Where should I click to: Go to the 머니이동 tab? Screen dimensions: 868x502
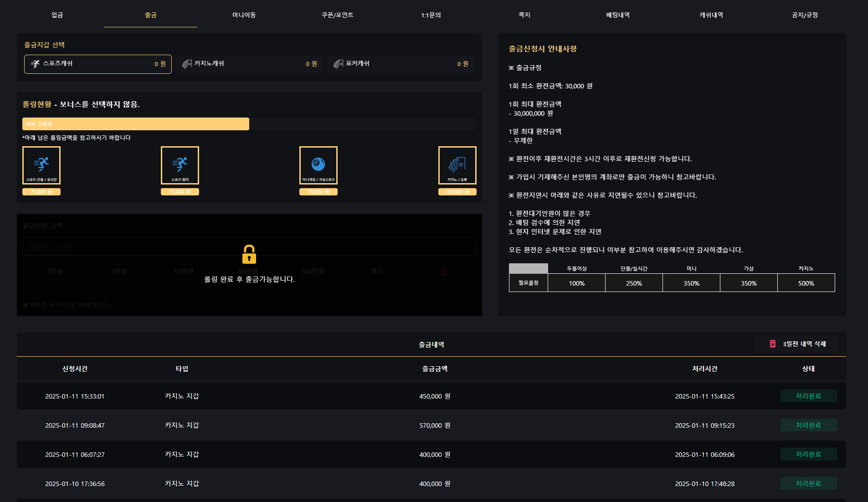(244, 15)
